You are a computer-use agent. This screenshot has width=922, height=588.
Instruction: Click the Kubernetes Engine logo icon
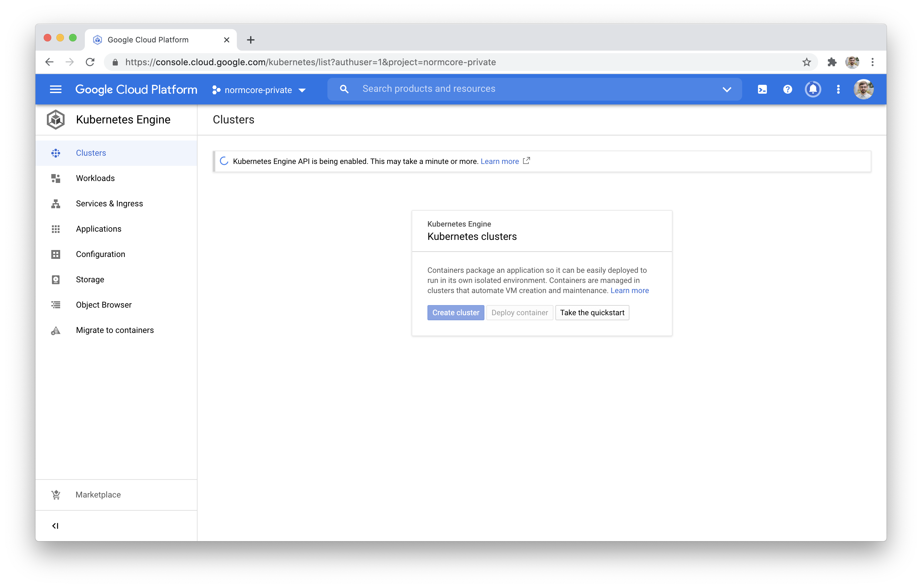point(55,119)
